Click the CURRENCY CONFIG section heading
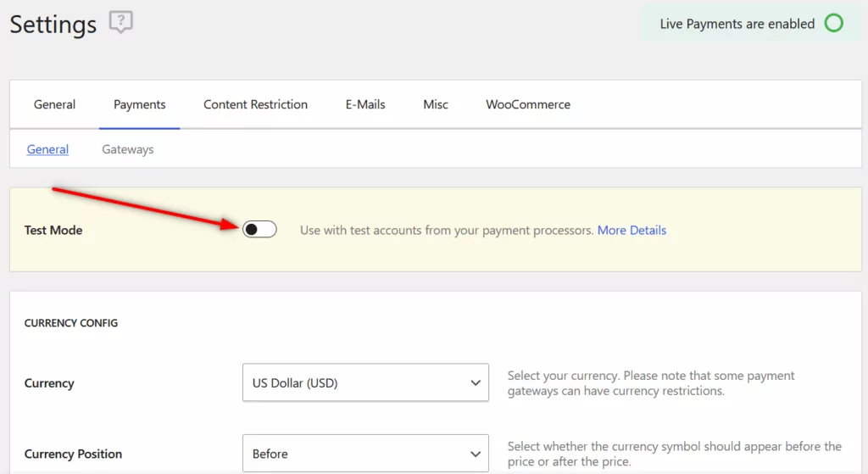Viewport: 868px width, 474px height. point(71,323)
